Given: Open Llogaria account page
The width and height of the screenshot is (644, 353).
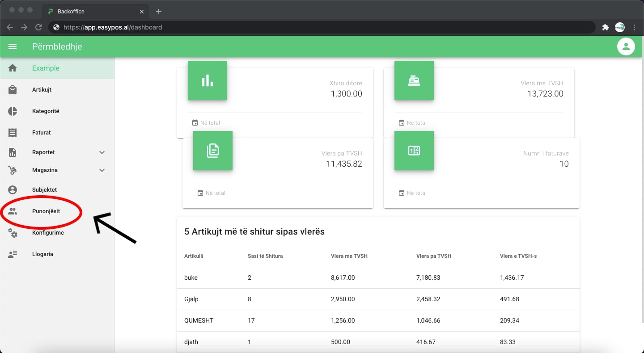Looking at the screenshot, I should (42, 254).
